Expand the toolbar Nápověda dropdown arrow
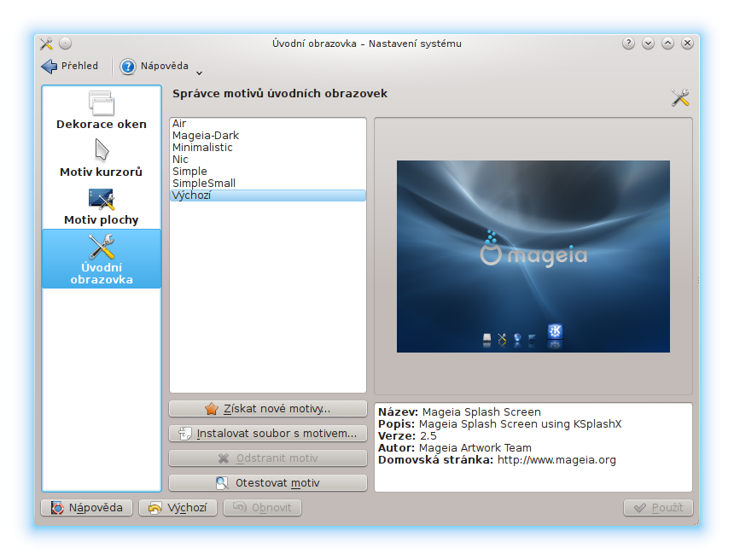 (199, 72)
